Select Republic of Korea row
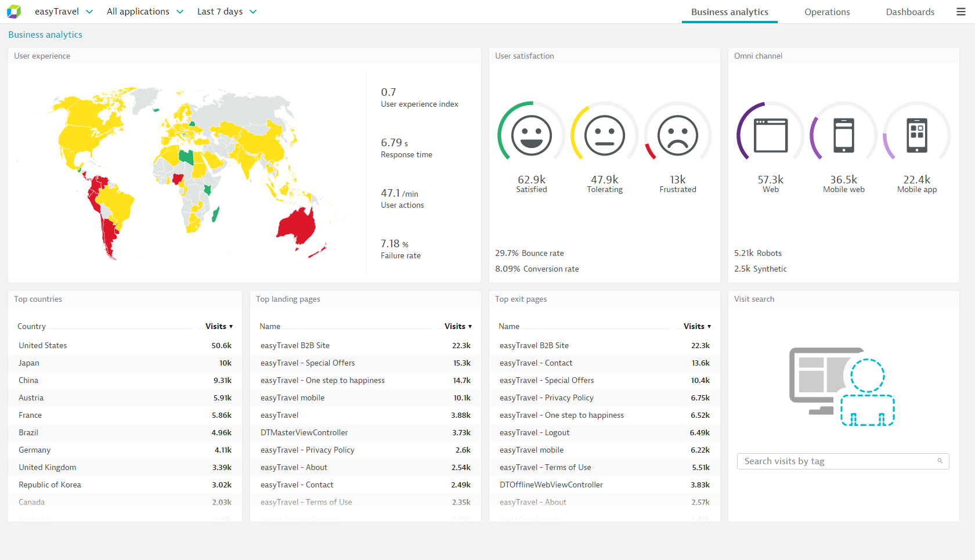Screen dimensions: 975x560 (125, 485)
